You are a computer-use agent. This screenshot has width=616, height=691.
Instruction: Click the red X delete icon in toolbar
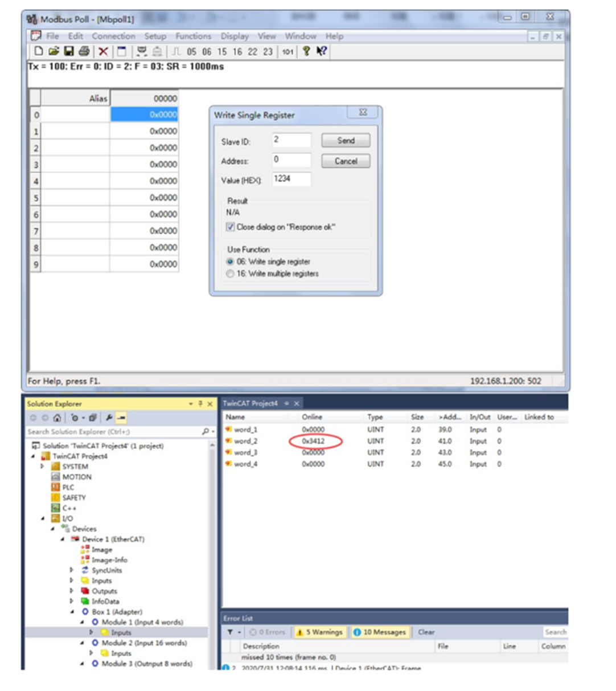tap(103, 52)
